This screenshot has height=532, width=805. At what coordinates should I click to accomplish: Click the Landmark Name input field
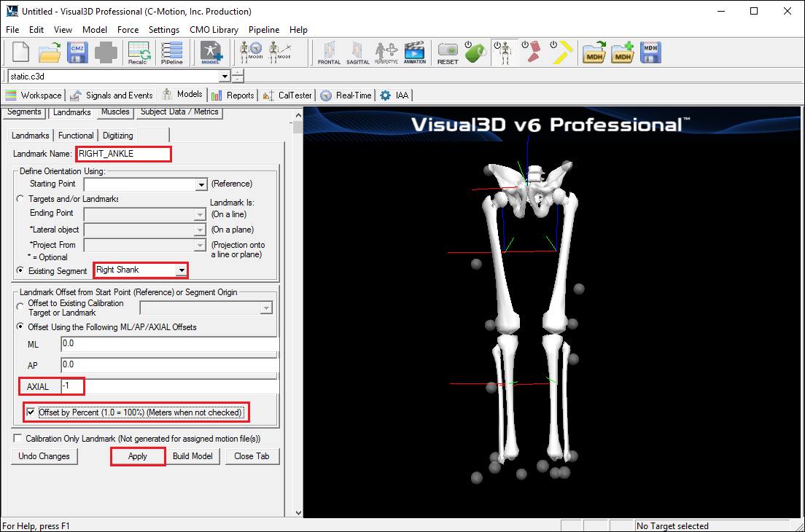[123, 154]
